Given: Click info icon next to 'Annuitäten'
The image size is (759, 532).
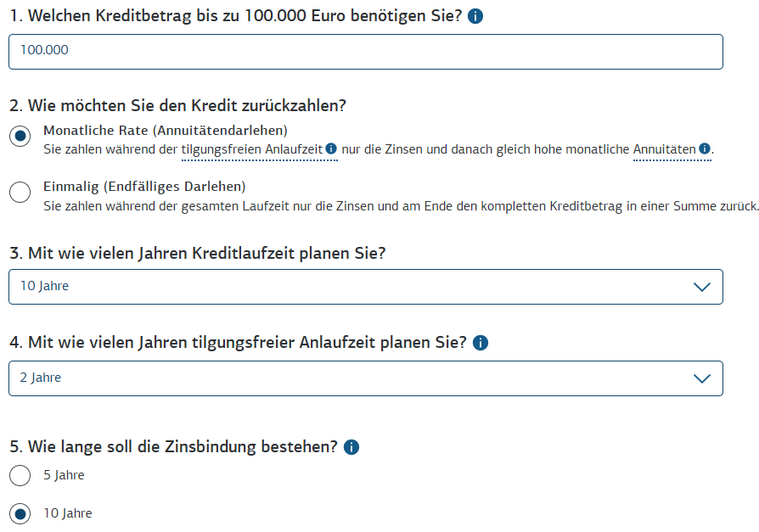Looking at the screenshot, I should (x=705, y=149).
